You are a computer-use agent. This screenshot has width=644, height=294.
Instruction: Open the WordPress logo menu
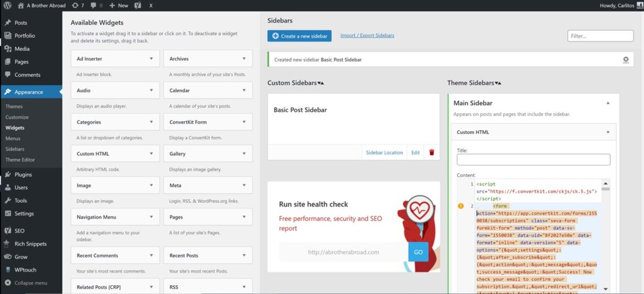8,6
